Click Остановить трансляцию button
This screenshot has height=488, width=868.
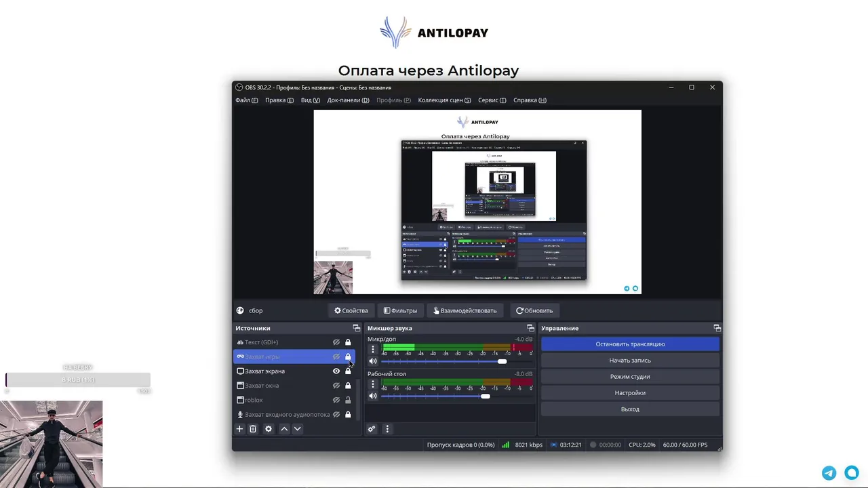pyautogui.click(x=630, y=344)
